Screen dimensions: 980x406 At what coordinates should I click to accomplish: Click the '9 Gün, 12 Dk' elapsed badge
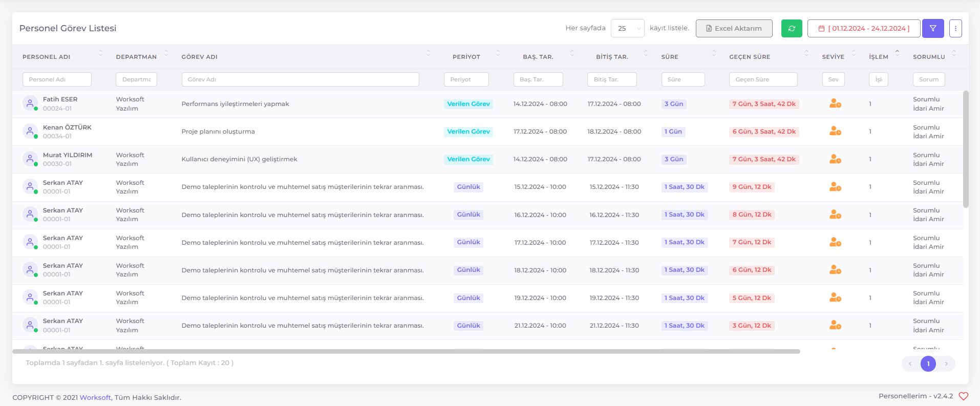point(752,187)
